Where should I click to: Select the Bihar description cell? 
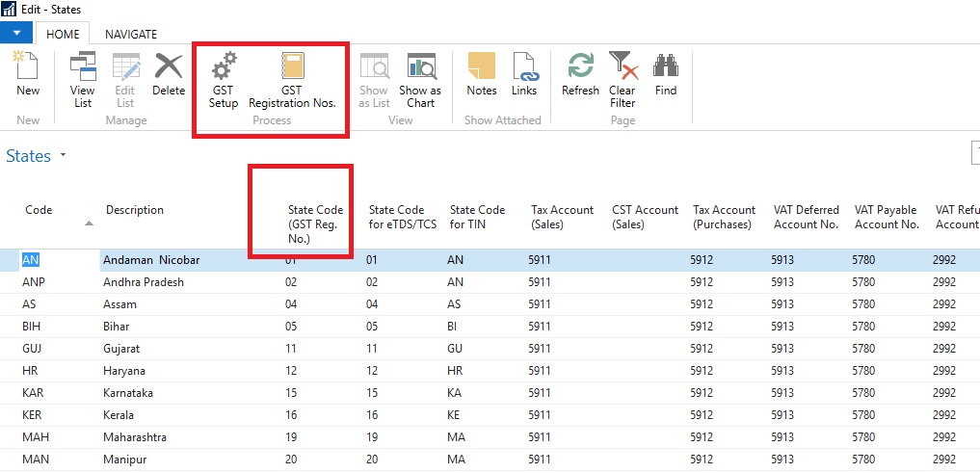pyautogui.click(x=119, y=327)
